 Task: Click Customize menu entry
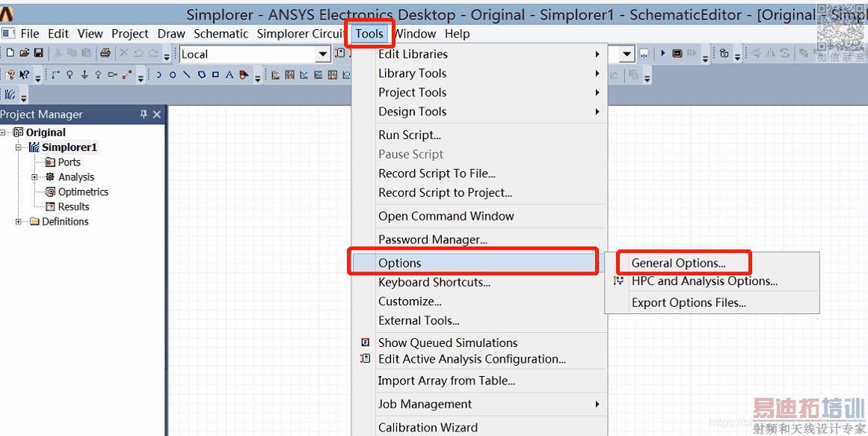[410, 301]
